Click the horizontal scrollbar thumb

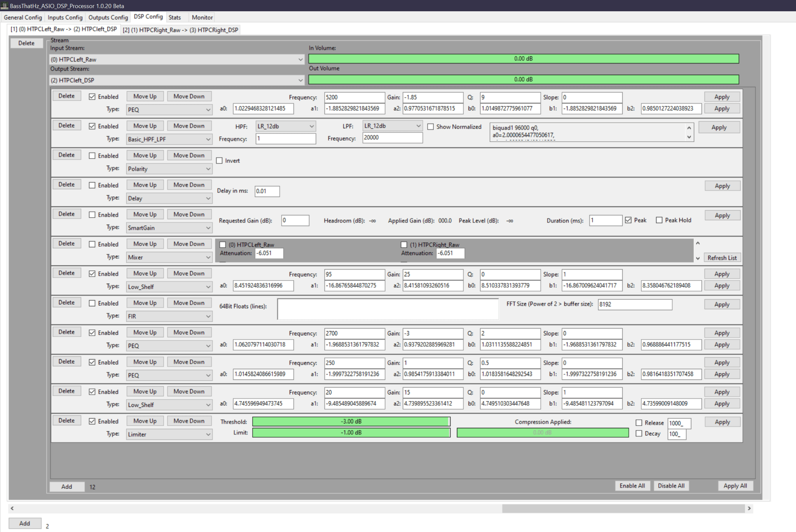pyautogui.click(x=623, y=508)
